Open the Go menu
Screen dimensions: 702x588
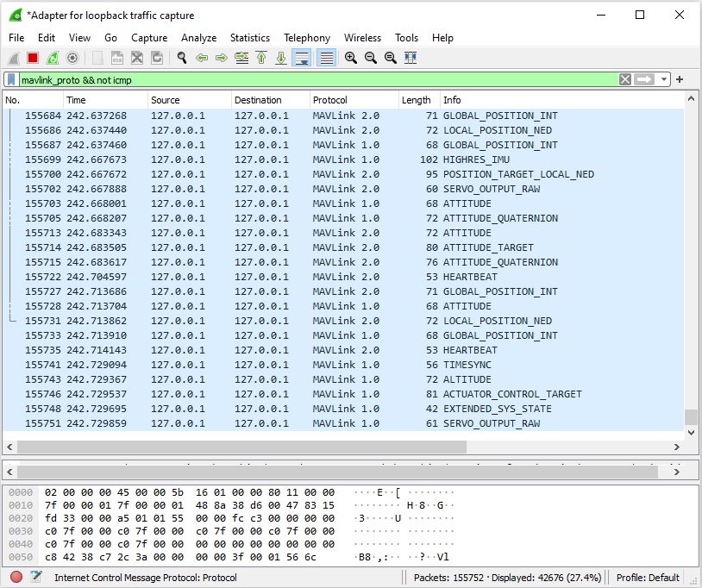tap(110, 38)
